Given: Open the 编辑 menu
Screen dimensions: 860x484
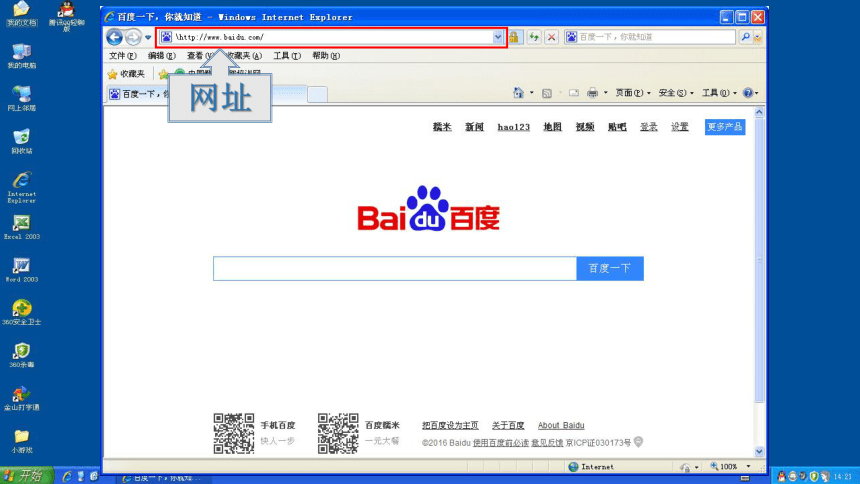Looking at the screenshot, I should point(161,55).
